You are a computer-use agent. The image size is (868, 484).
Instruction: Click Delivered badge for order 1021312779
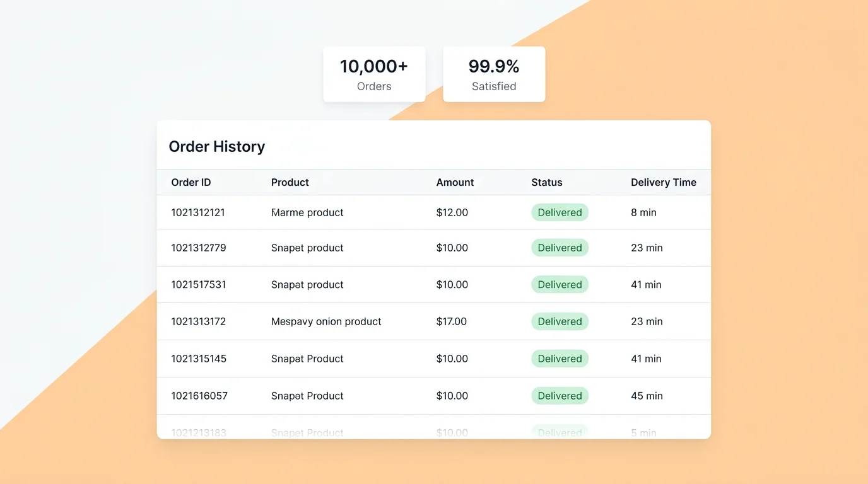point(560,248)
